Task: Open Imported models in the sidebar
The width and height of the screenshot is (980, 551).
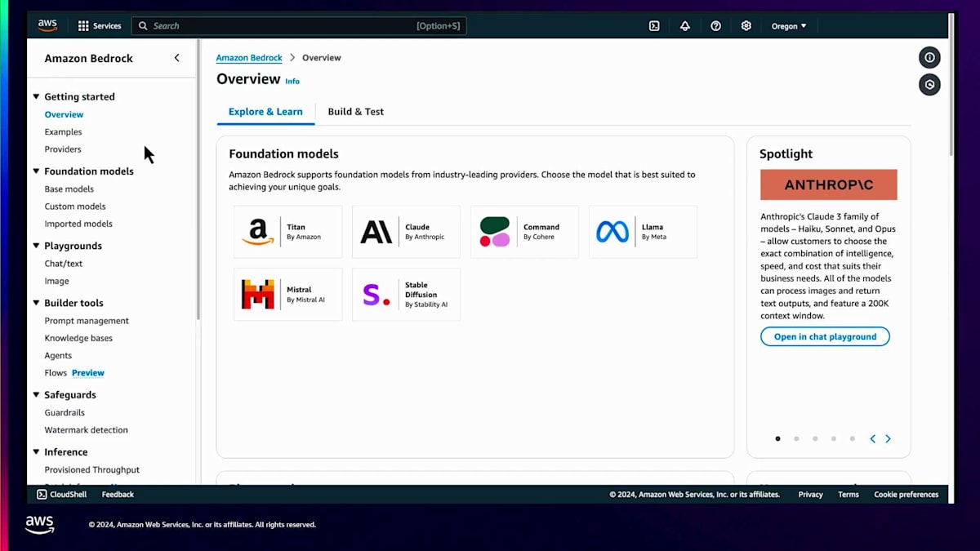Action: point(78,224)
